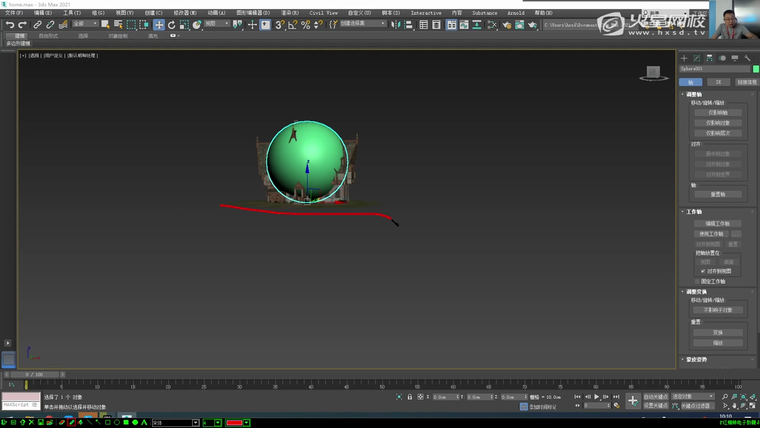The image size is (760, 428).
Task: Switch to the IK tab
Action: pyautogui.click(x=718, y=82)
